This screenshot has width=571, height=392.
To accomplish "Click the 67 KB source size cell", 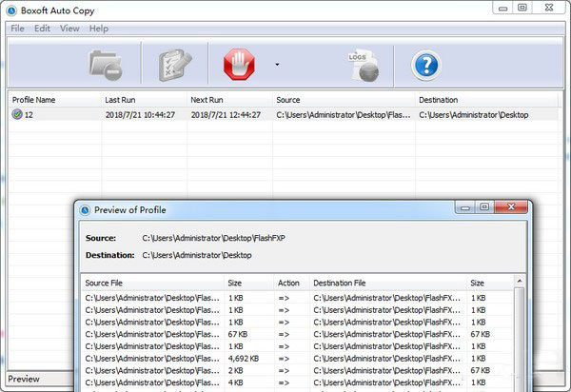I will pyautogui.click(x=238, y=334).
